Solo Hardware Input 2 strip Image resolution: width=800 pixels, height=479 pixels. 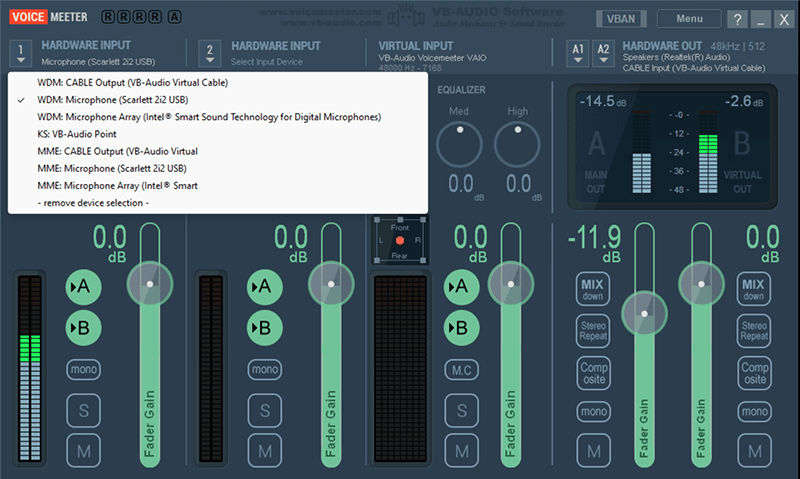pyautogui.click(x=264, y=410)
